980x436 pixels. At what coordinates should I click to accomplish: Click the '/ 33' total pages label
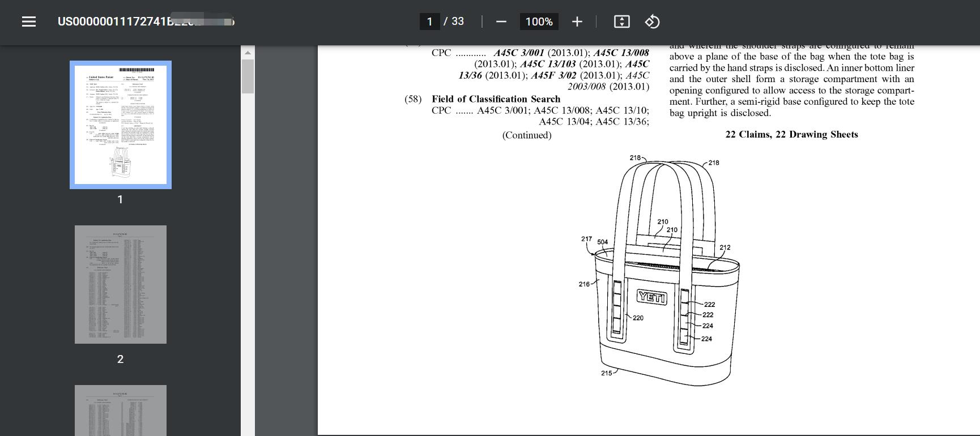(454, 22)
